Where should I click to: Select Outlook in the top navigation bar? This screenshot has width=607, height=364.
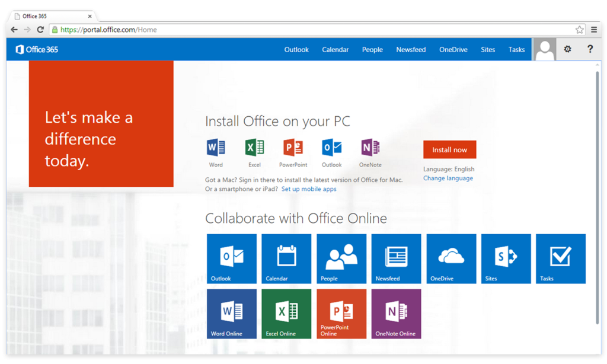point(296,50)
